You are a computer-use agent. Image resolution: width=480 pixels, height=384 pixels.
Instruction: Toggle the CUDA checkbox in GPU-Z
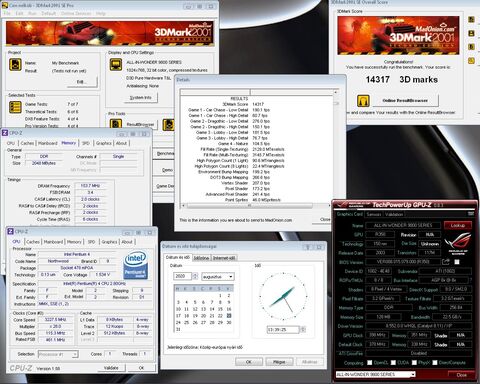[393, 362]
